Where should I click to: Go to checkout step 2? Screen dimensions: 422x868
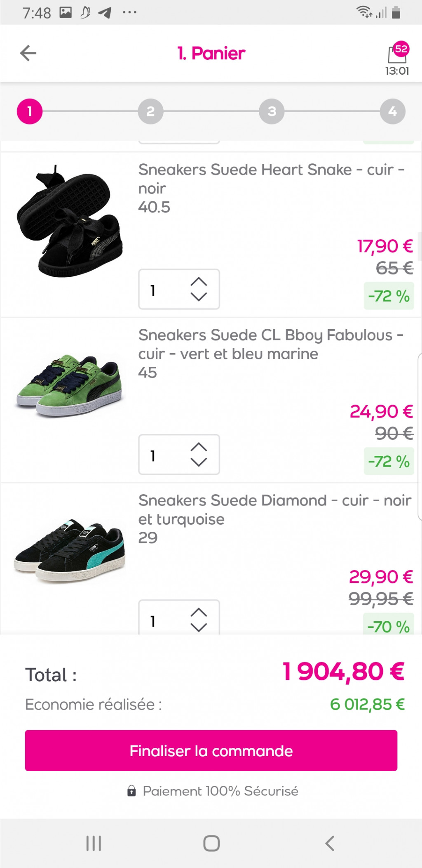pos(150,111)
